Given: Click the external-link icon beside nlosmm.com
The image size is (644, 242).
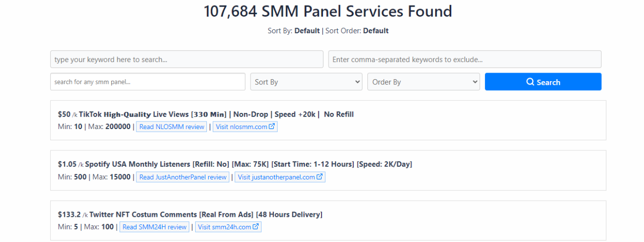Looking at the screenshot, I should point(272,127).
